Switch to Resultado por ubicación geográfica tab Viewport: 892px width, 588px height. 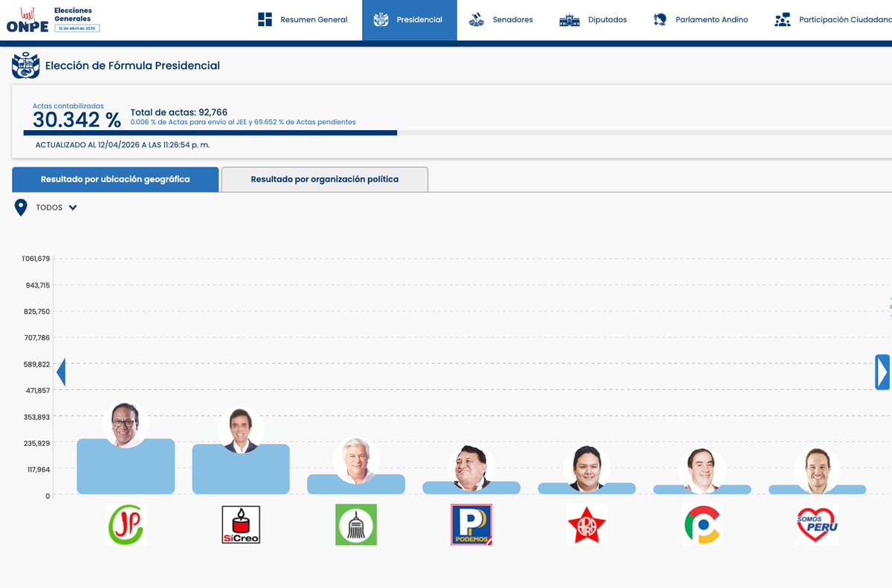click(x=115, y=179)
